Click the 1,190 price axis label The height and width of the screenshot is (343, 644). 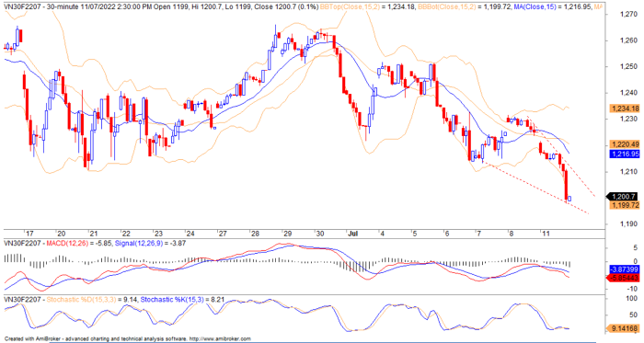[628, 224]
